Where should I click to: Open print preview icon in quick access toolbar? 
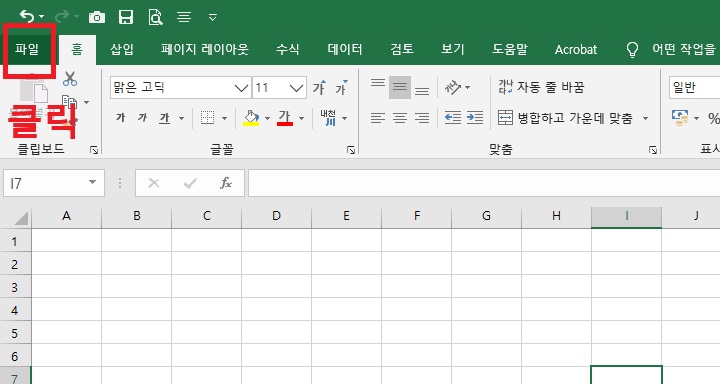tap(156, 17)
